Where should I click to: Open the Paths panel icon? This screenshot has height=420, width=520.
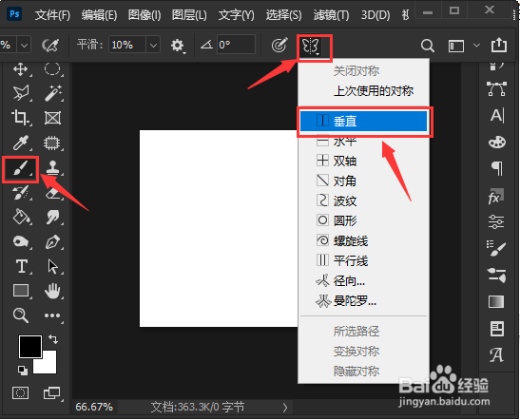pos(496,89)
